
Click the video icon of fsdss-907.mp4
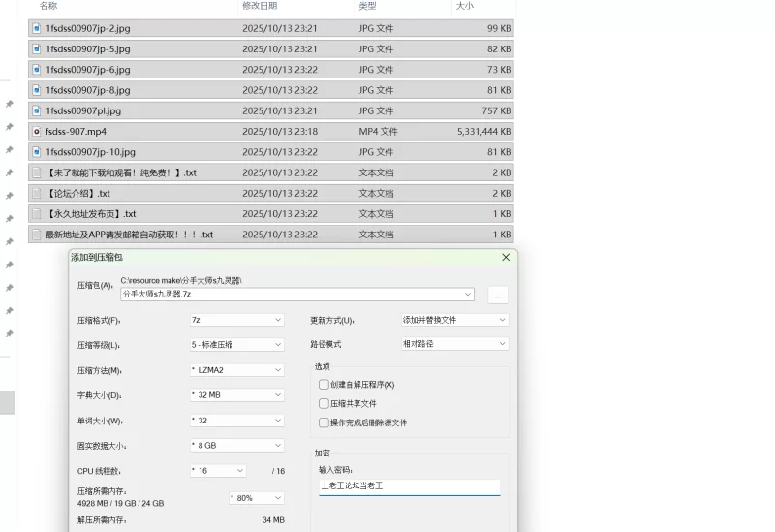coord(37,131)
